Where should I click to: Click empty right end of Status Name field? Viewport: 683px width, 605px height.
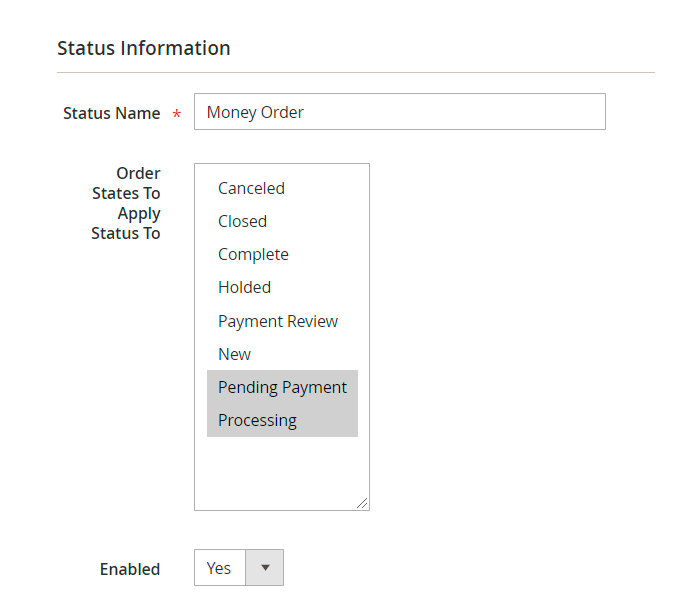pos(560,112)
